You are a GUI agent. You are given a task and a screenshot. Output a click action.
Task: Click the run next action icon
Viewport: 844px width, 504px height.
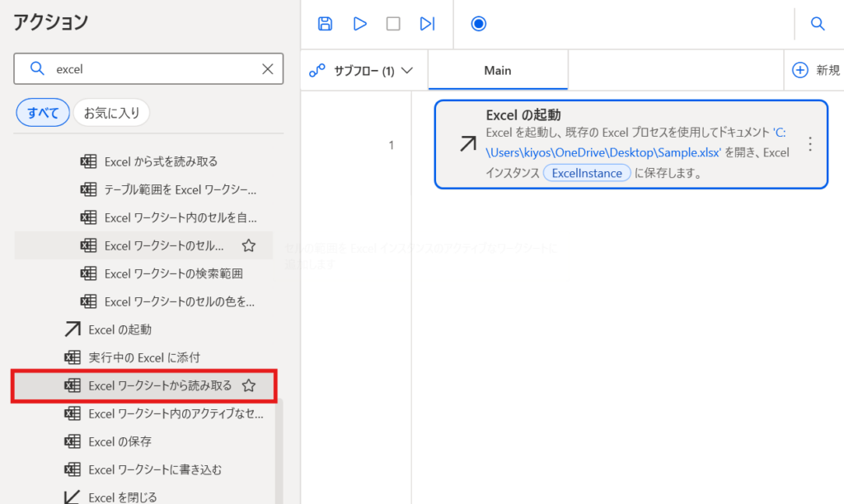coord(428,24)
